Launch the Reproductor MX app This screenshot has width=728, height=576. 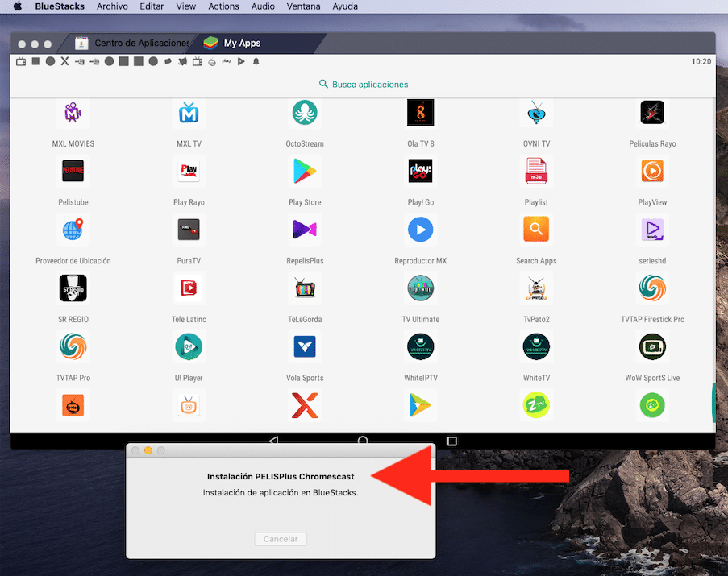(420, 230)
